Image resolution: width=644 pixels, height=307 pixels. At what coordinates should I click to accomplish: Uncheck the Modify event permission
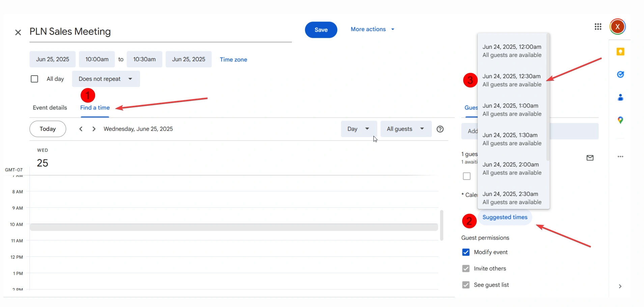[x=466, y=252]
